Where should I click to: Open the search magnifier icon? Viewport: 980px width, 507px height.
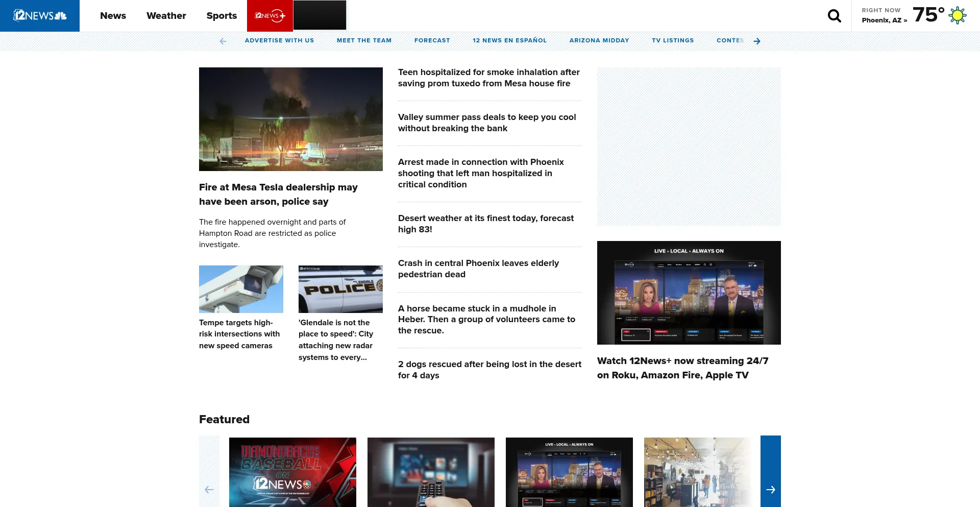click(x=834, y=16)
